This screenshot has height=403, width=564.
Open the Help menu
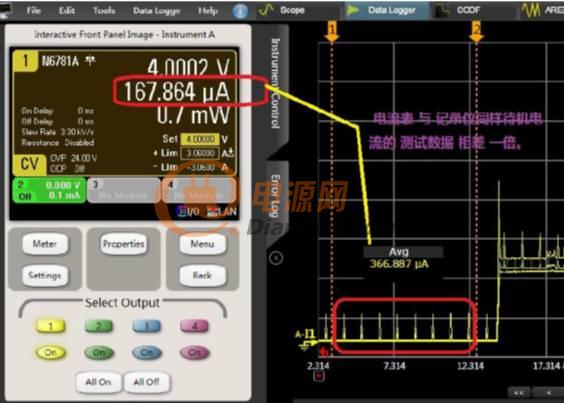[208, 10]
